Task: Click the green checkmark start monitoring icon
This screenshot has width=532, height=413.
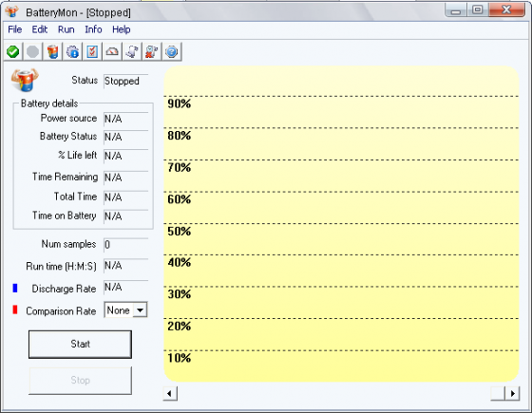Action: click(x=13, y=52)
